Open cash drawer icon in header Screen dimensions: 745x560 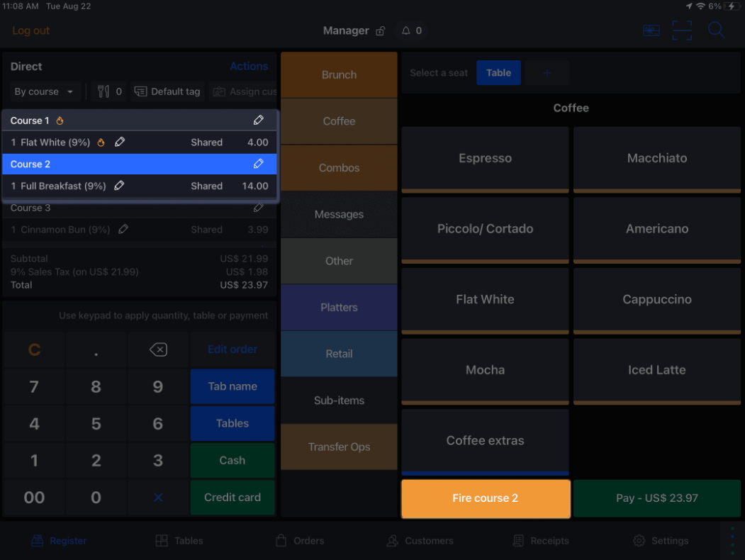coord(651,30)
